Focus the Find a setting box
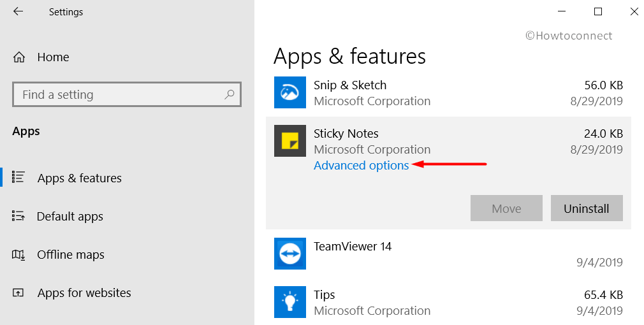Screen dimensions: 644x325 [x=127, y=94]
